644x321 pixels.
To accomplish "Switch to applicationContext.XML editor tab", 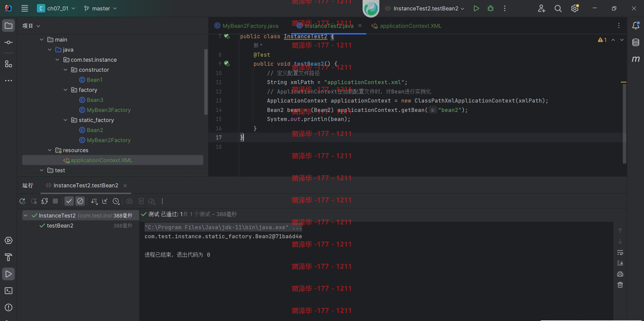I will (x=407, y=26).
